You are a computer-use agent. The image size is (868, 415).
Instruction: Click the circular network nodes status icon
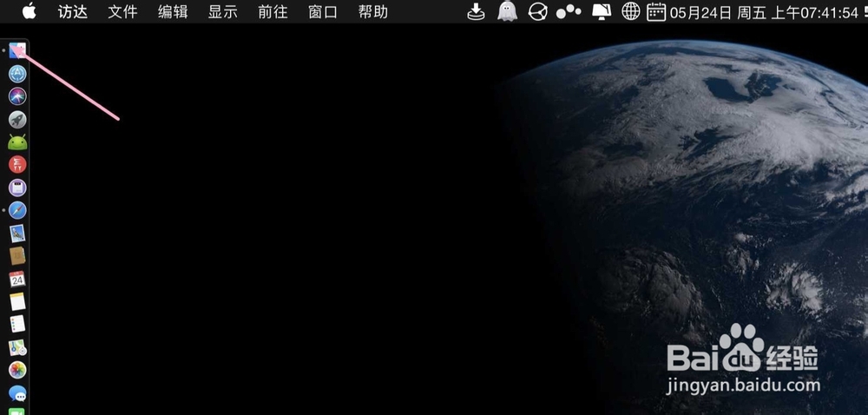tap(537, 11)
